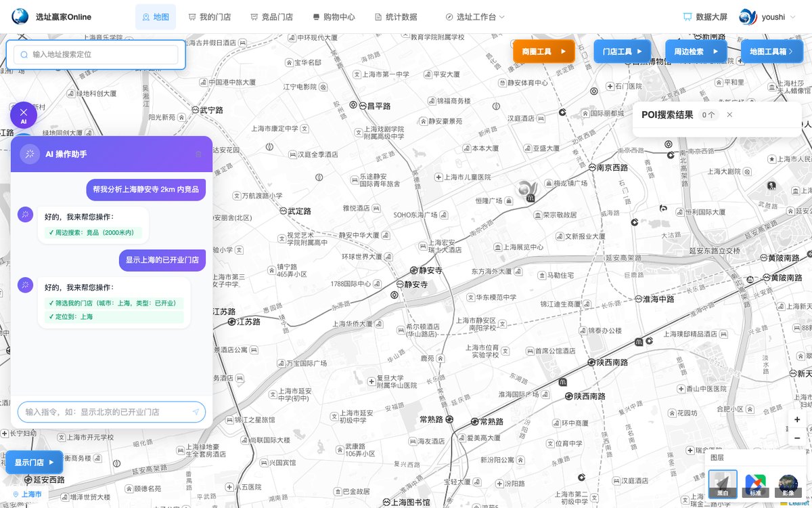The height and width of the screenshot is (508, 812).
Task: Open the 选址工作台 dropdown menu
Action: click(x=474, y=17)
